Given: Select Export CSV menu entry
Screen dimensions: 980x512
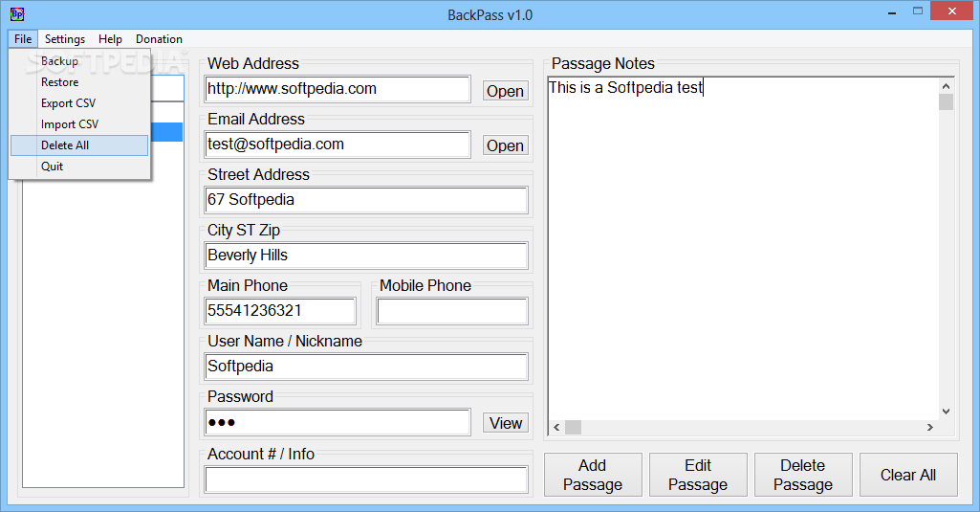Looking at the screenshot, I should click(80, 103).
